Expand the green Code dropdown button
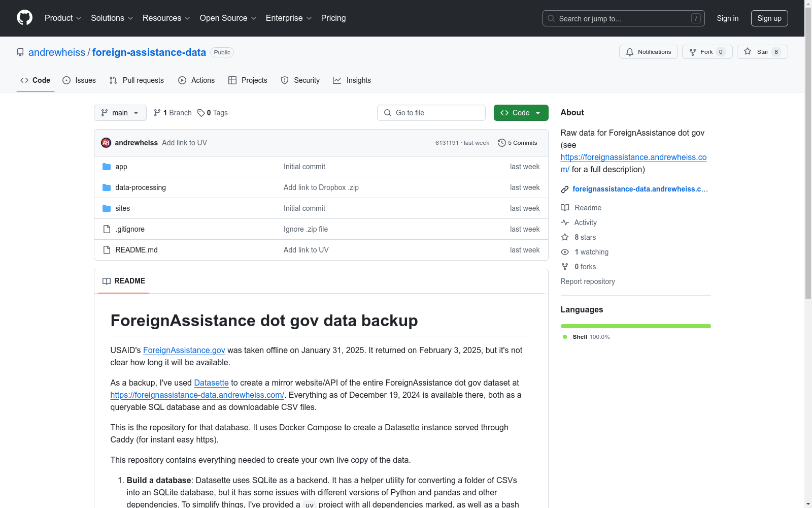This screenshot has height=508, width=812. 521,113
